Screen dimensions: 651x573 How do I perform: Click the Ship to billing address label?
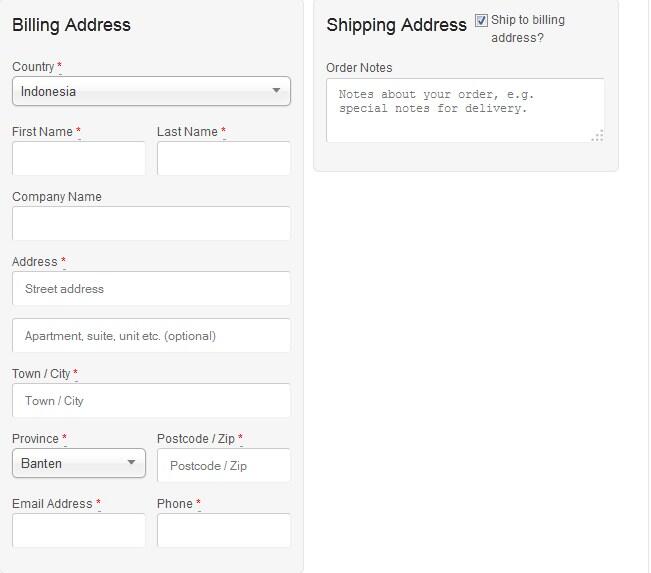click(x=527, y=29)
